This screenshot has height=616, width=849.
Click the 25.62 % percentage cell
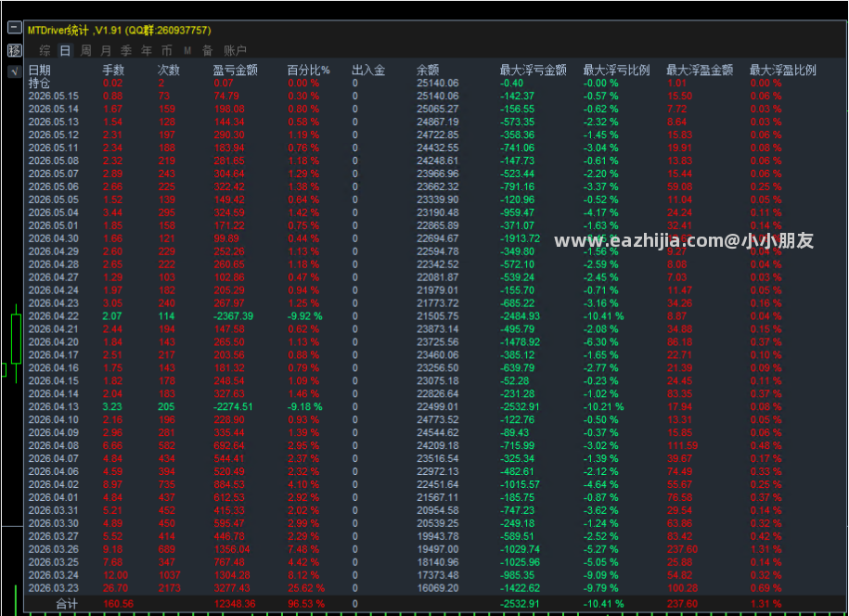point(306,588)
